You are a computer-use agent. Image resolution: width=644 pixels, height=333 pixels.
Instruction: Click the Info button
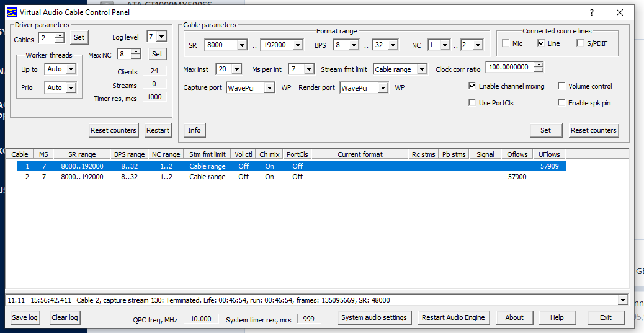tap(194, 130)
